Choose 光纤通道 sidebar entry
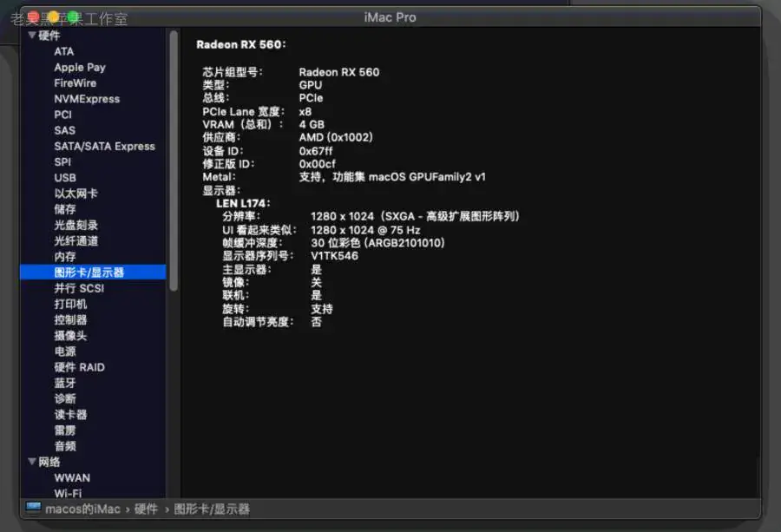The height and width of the screenshot is (532, 781). click(x=75, y=241)
